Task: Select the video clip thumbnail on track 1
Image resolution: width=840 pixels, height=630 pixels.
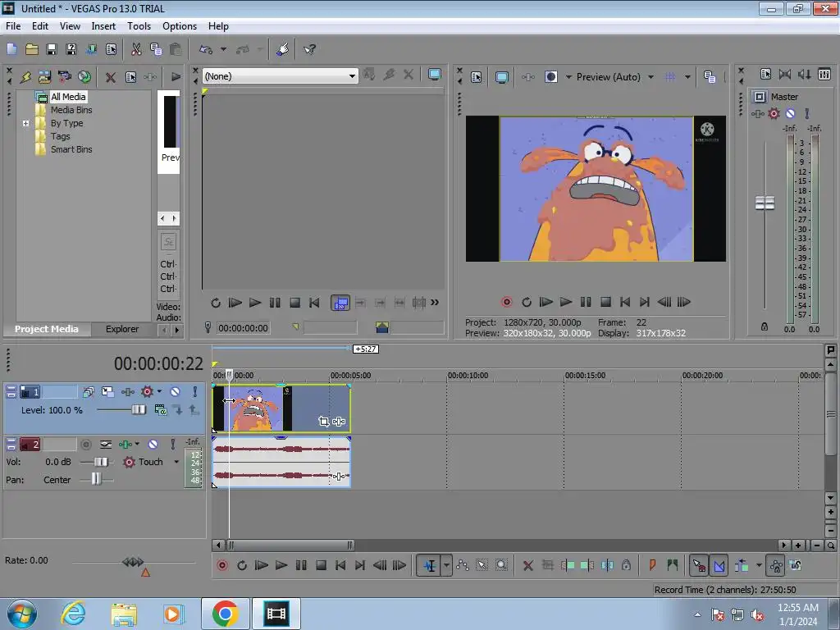Action: [253, 409]
